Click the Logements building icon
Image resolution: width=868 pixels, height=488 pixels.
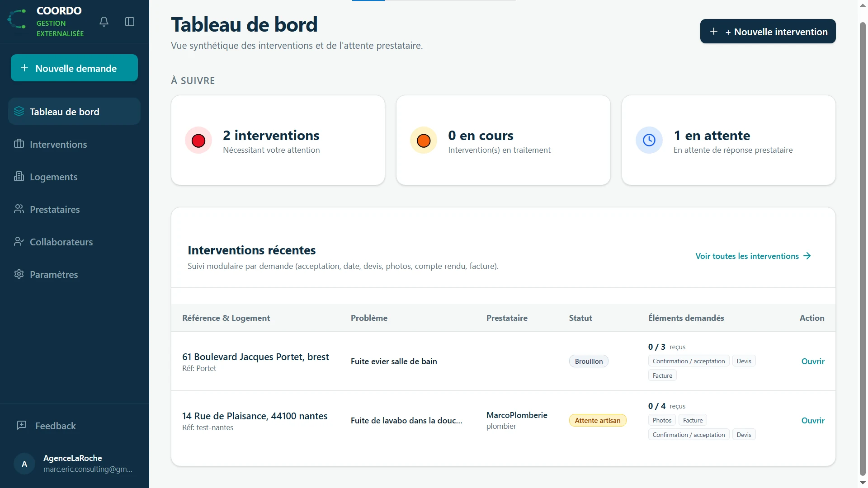click(19, 176)
